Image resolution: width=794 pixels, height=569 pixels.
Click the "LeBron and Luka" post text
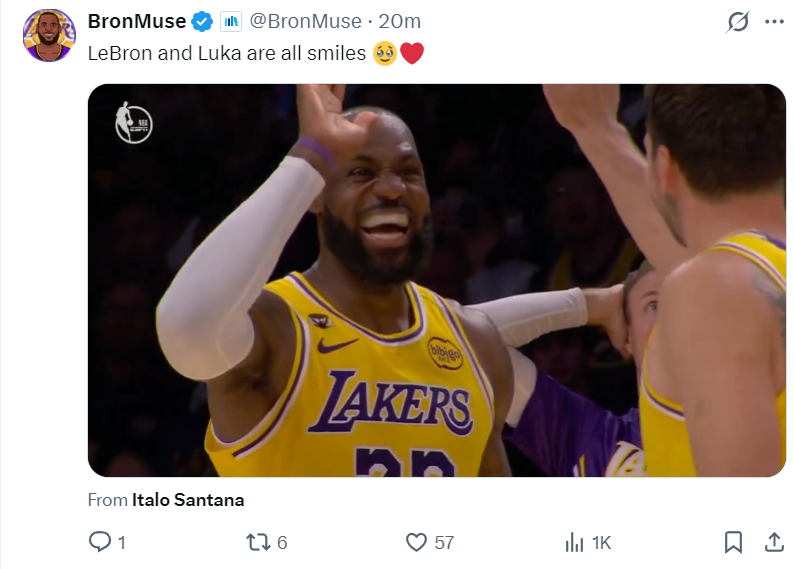coord(227,53)
